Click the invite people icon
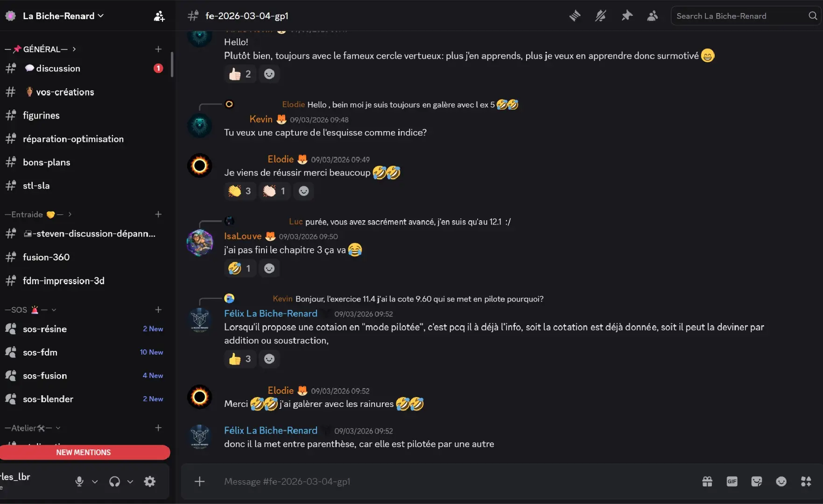 (159, 16)
